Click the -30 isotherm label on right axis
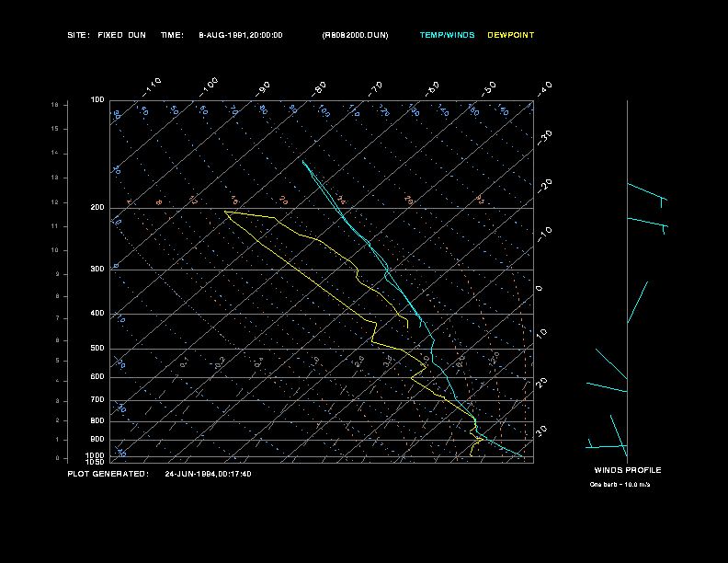The image size is (728, 563). (x=544, y=137)
